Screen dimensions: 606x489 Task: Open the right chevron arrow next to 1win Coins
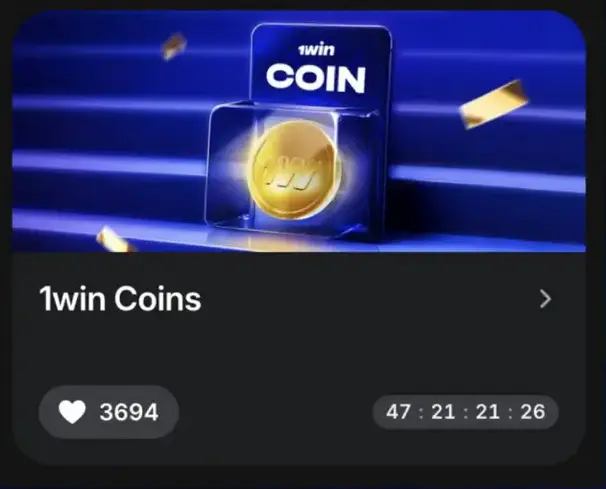point(545,299)
